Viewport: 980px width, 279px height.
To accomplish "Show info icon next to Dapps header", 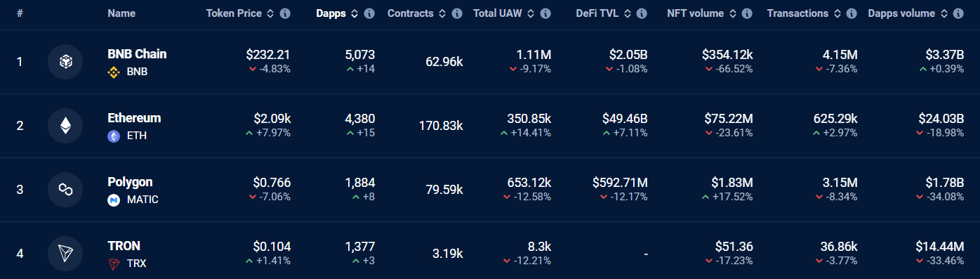I will (x=369, y=13).
